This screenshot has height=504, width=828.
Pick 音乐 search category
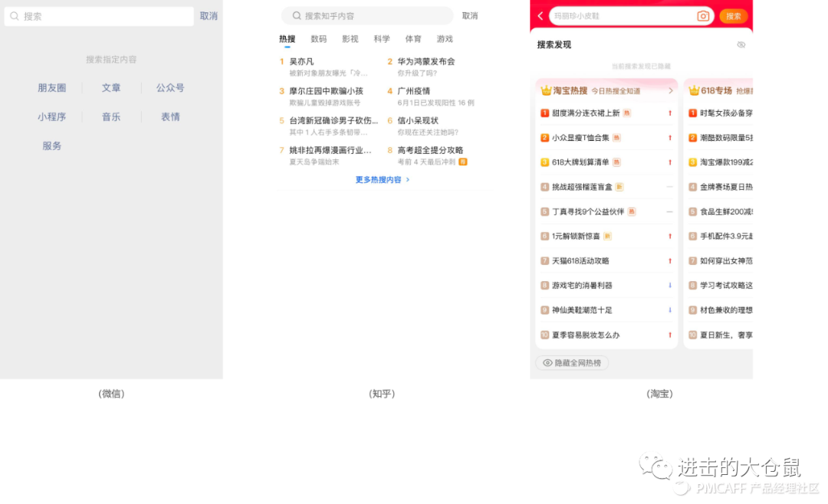111,116
